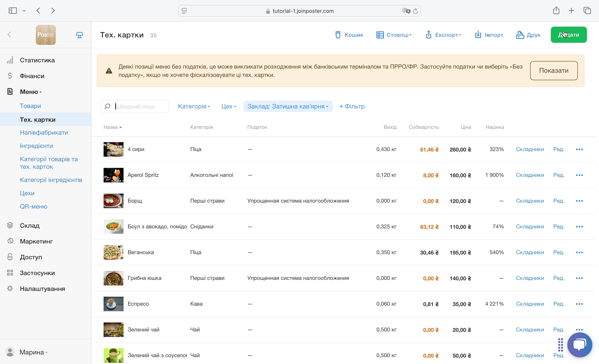Click the Борщ dish thumbnail
The width and height of the screenshot is (599, 364).
[x=114, y=201]
